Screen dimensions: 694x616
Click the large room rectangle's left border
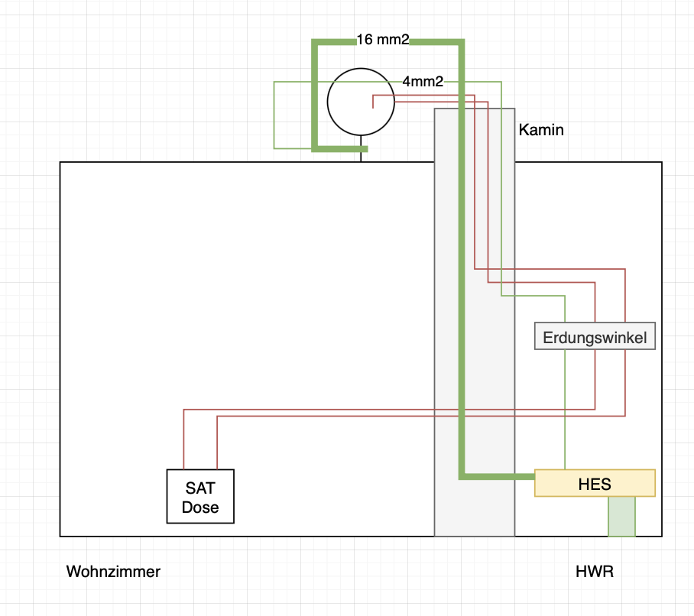tap(60, 344)
